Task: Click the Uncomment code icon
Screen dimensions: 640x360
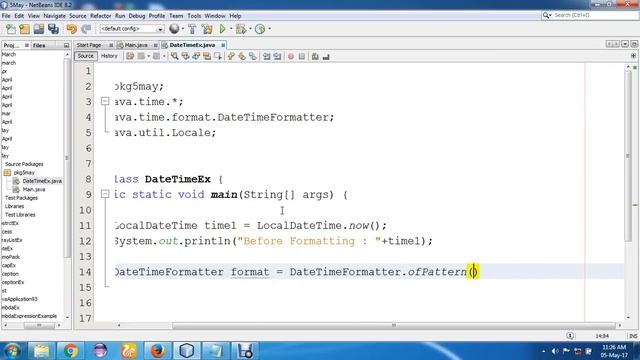Action: [x=326, y=56]
